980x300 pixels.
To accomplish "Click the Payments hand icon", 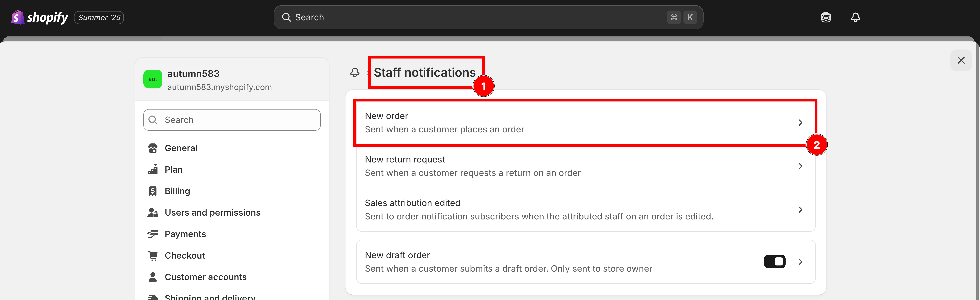I will tap(153, 234).
